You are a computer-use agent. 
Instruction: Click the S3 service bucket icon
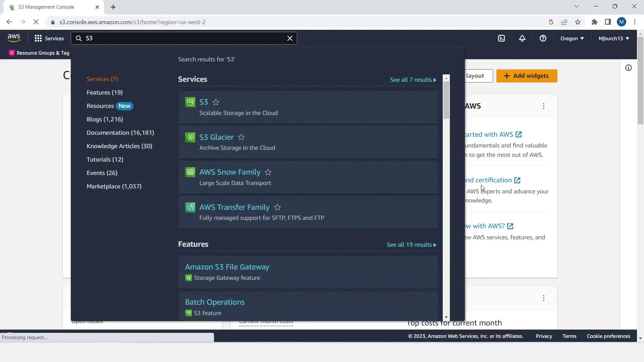pyautogui.click(x=190, y=102)
